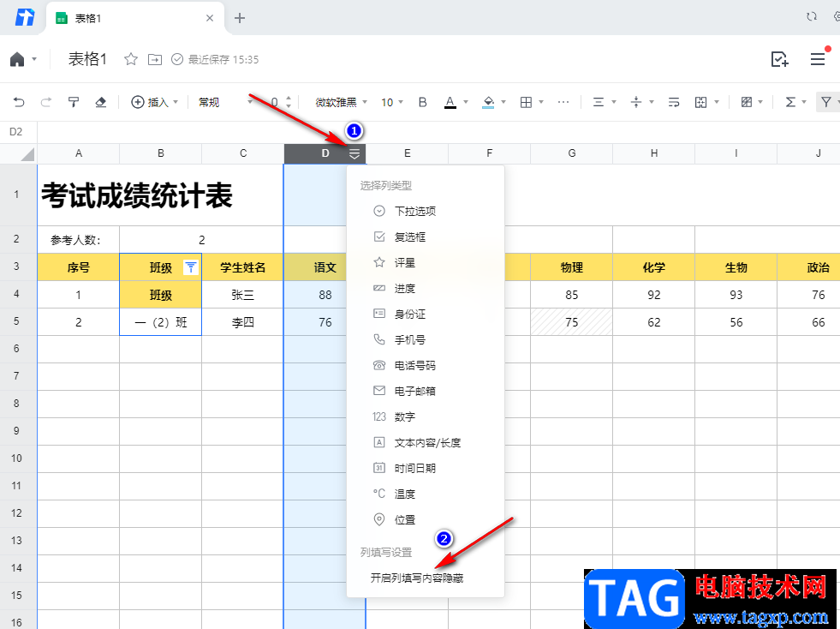This screenshot has height=629, width=840.
Task: Click the borders grid icon
Action: click(526, 102)
